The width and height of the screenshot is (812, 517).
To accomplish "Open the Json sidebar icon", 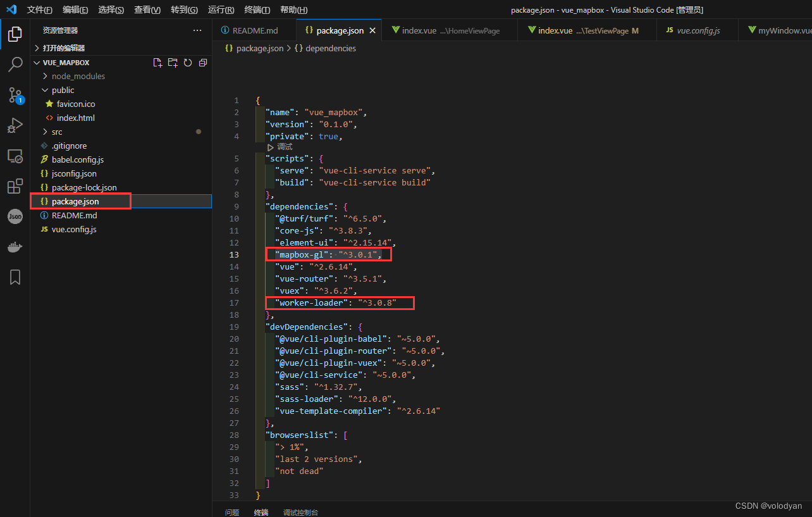I will tap(15, 216).
